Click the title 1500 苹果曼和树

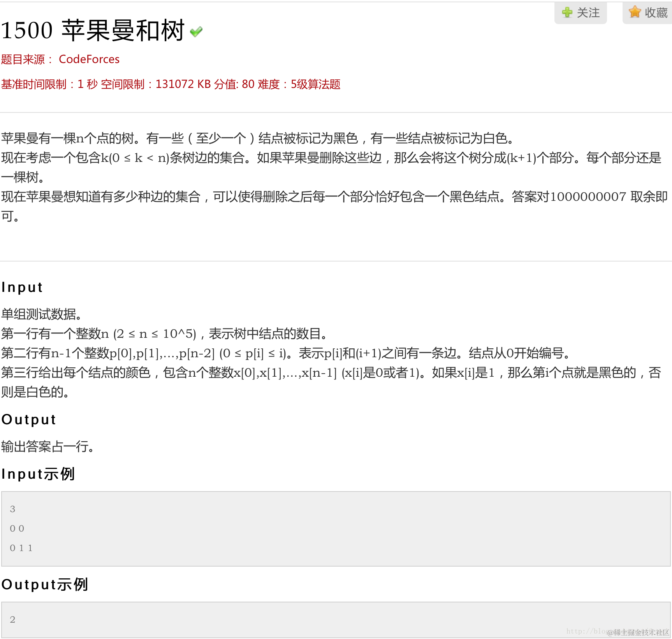(x=92, y=30)
